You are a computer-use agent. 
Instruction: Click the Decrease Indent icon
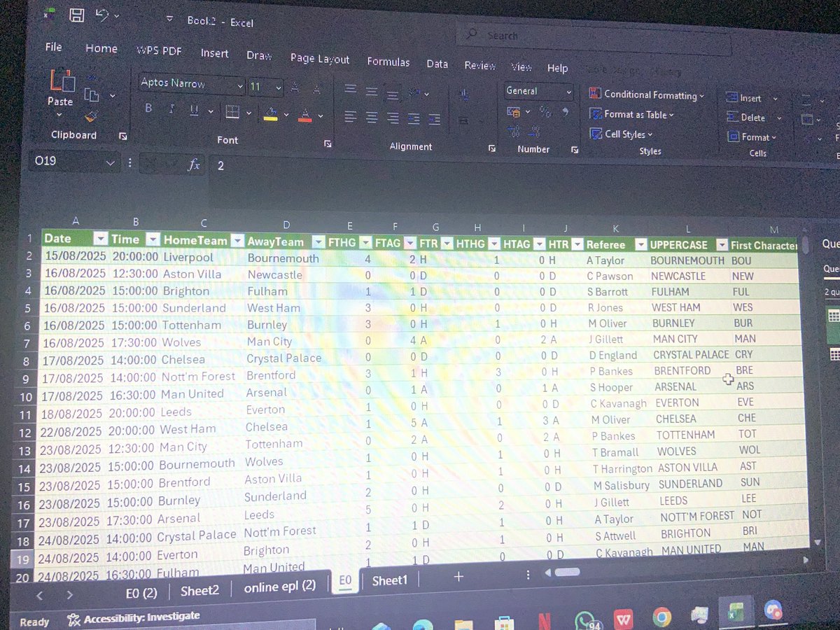pos(414,119)
